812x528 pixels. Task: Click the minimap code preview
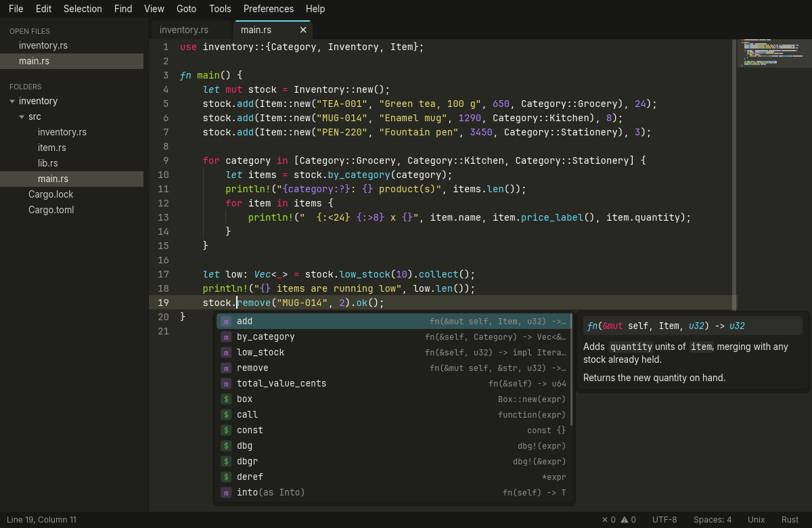(774, 53)
